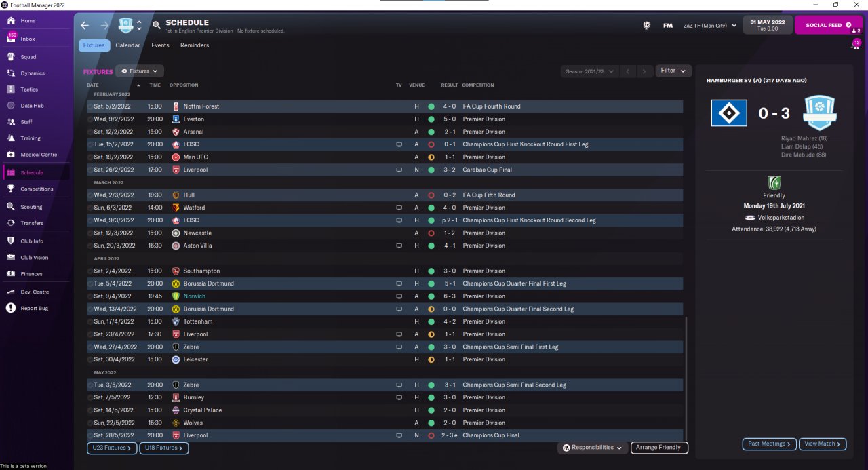Viewport: 868px width, 470px height.
Task: Select the Everton 5 - 0 fixture row
Action: click(x=384, y=119)
